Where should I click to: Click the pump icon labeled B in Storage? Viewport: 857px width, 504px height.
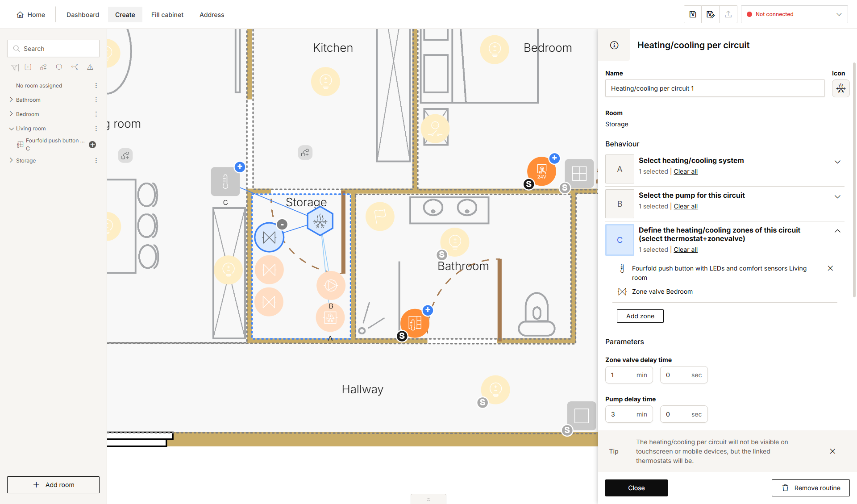pyautogui.click(x=331, y=285)
